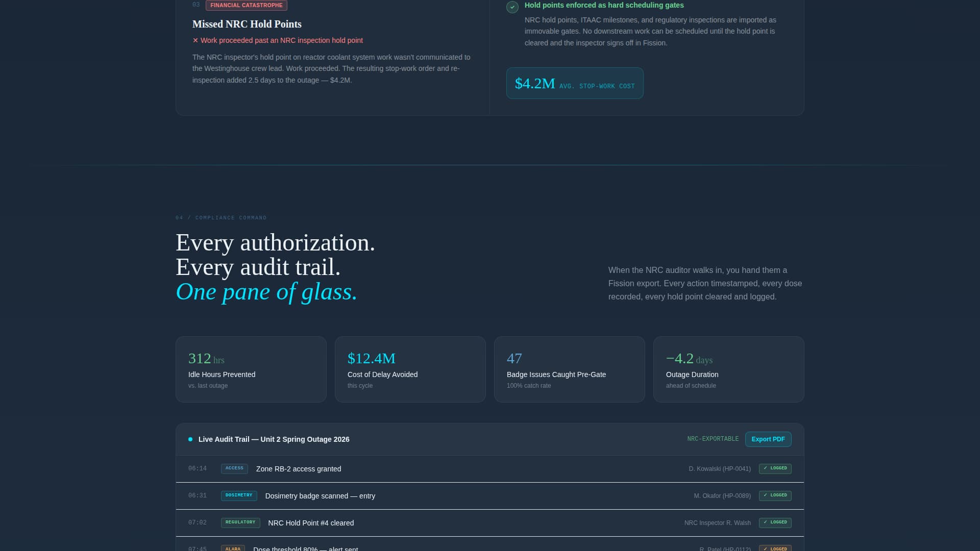This screenshot has height=551, width=980.
Task: Click the $12.4M Cost of Delay Avoided card
Action: [410, 369]
